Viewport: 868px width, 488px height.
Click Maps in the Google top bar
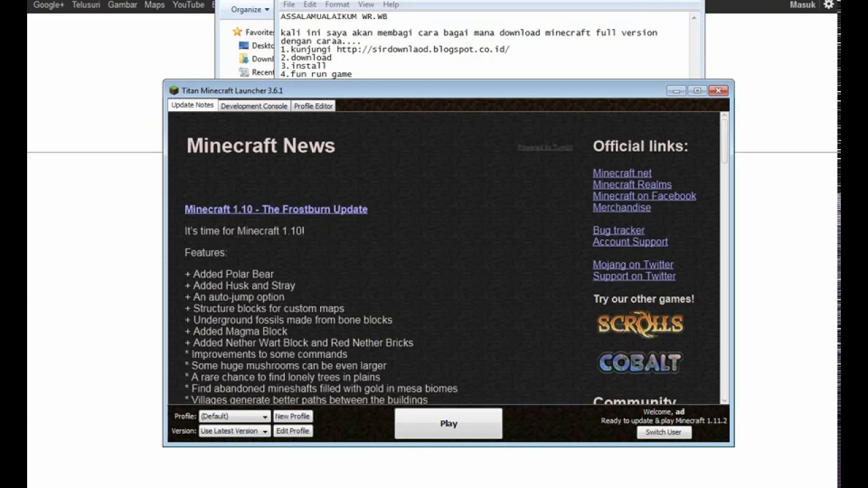tap(155, 5)
